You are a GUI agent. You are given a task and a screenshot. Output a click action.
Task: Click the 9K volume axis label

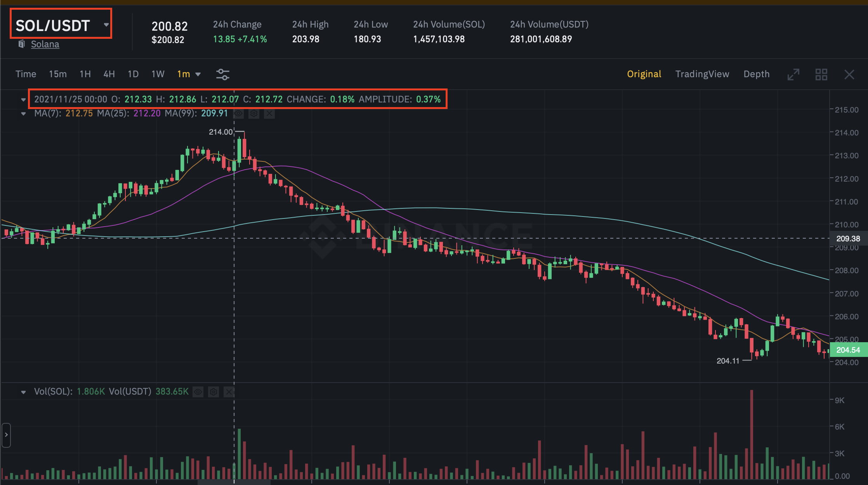[x=839, y=400]
